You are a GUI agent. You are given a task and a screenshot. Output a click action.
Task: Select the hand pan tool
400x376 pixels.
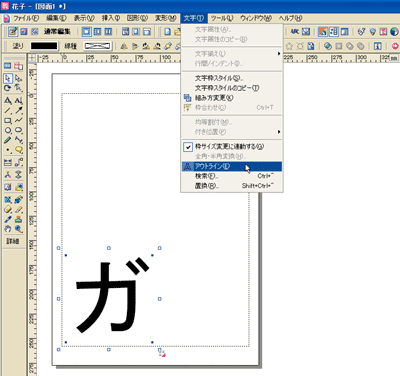pos(8,229)
